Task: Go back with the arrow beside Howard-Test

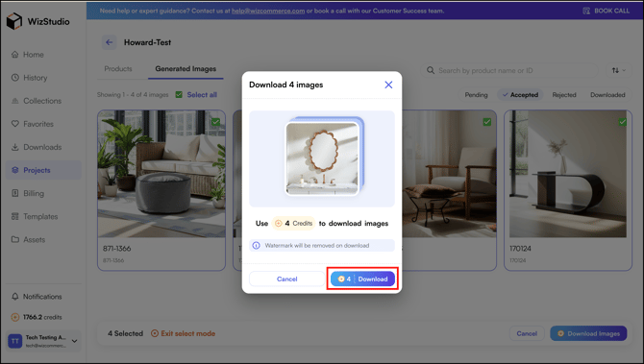Action: pyautogui.click(x=110, y=42)
